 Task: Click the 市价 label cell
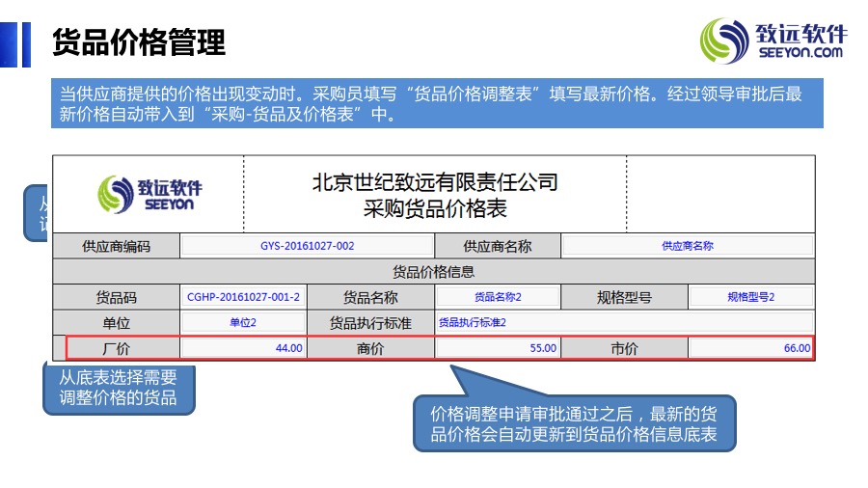(x=624, y=348)
